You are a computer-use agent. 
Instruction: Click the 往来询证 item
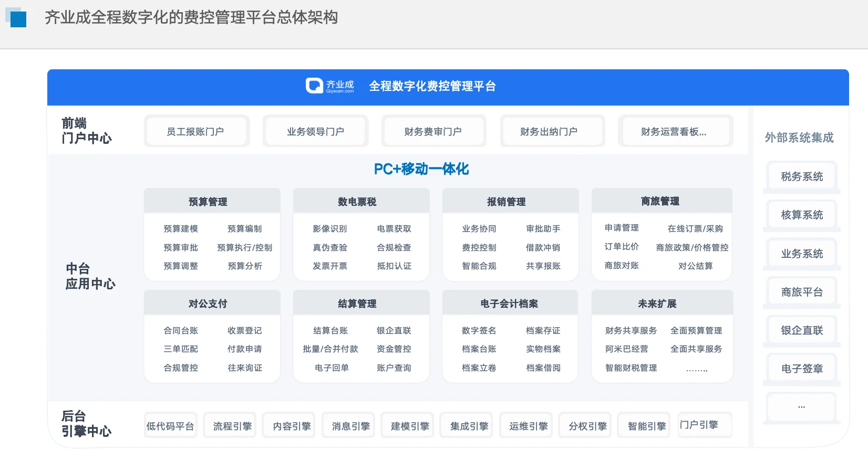245,368
